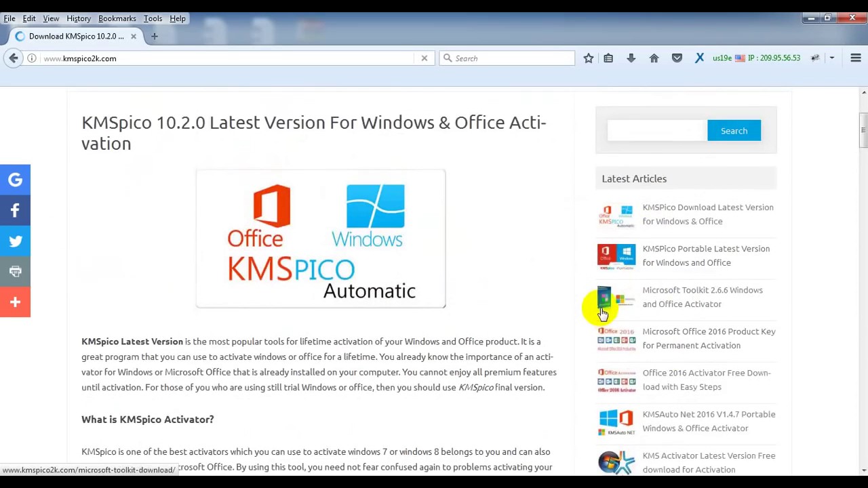Open Microsoft Toolkit 2.6.6 article link
This screenshot has height=488, width=868.
703,297
